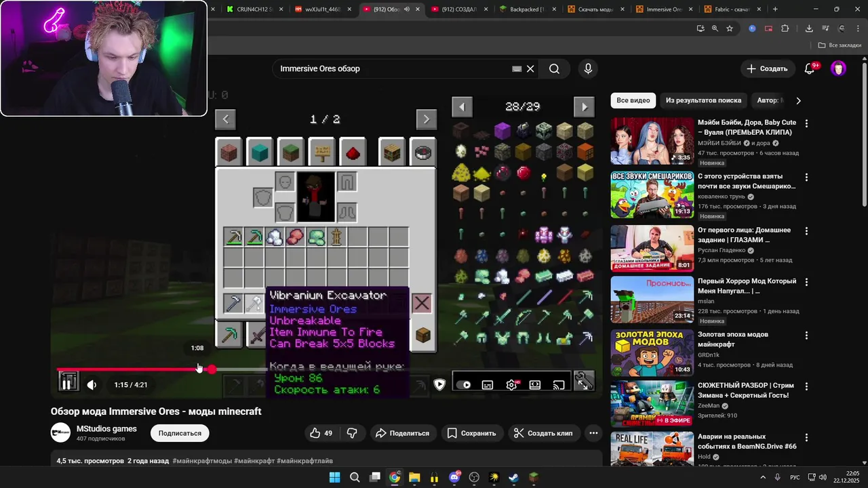The image size is (868, 488).
Task: Switch the РУС input language
Action: [x=795, y=477]
